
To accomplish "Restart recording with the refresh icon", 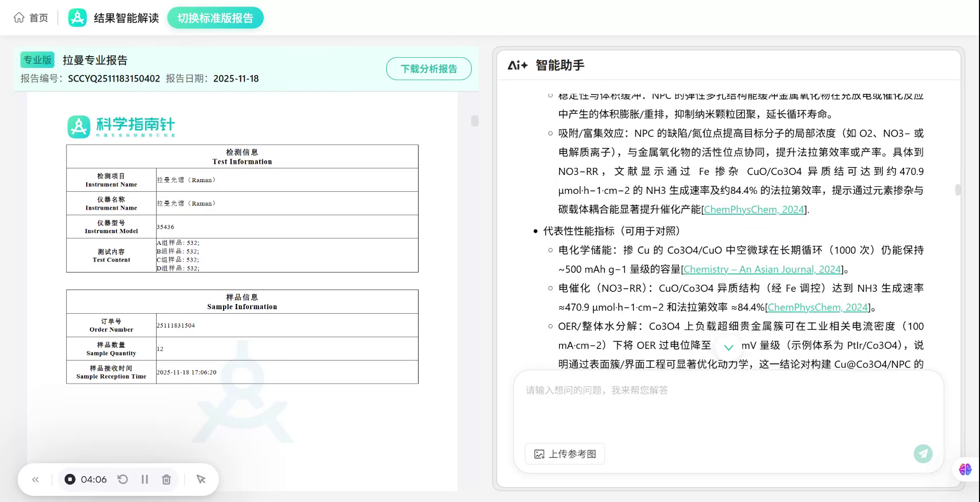I will click(122, 479).
